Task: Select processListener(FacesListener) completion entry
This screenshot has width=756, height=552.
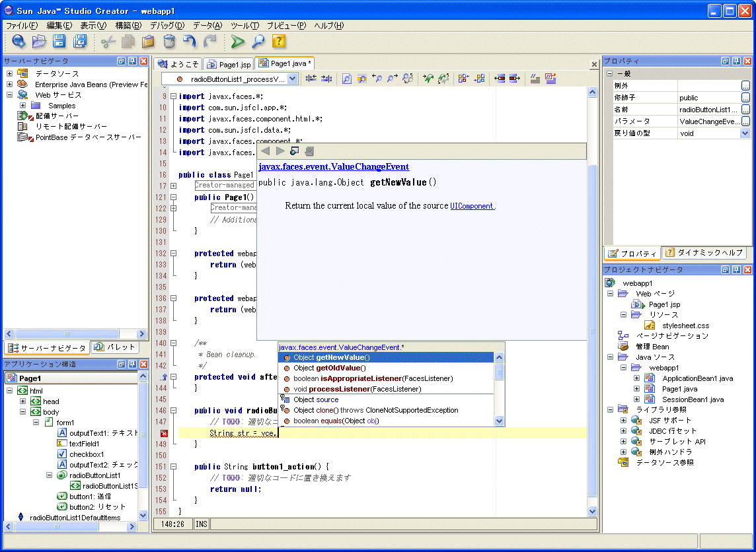Action: coord(386,389)
